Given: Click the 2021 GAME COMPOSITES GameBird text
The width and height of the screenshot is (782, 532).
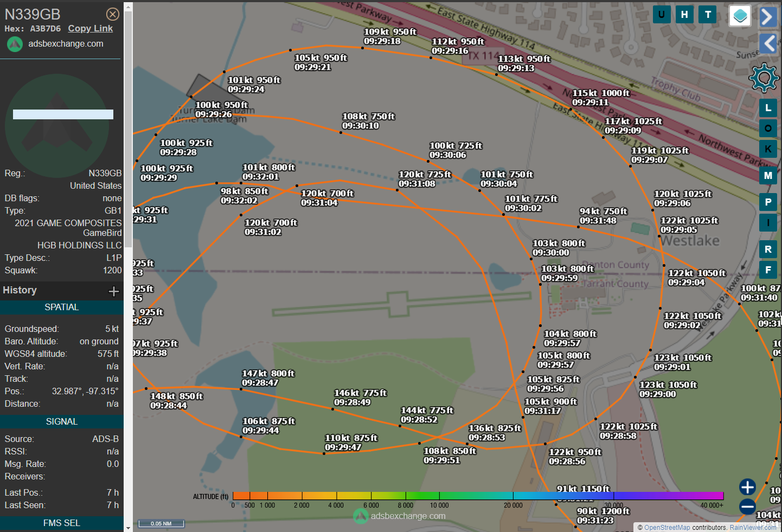Looking at the screenshot, I should tap(68, 228).
